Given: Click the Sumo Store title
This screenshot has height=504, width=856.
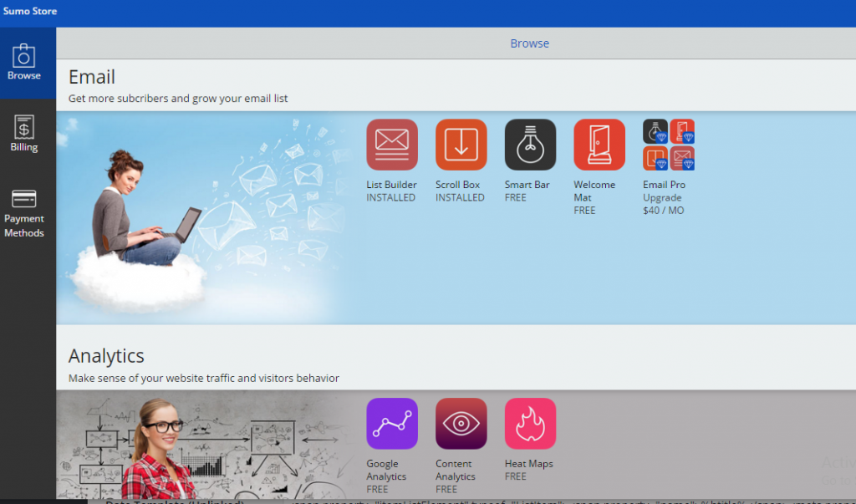Looking at the screenshot, I should click(x=30, y=11).
